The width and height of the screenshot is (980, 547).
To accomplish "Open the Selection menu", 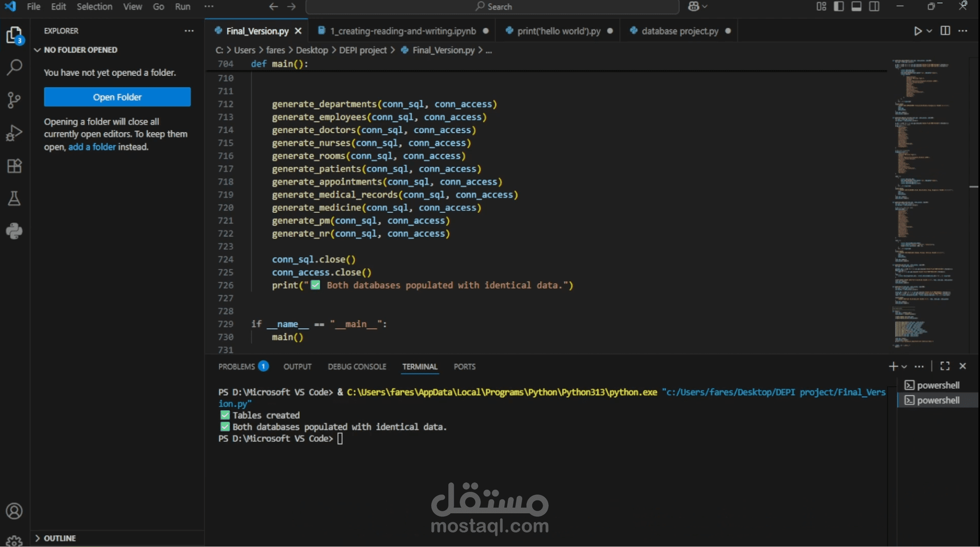I will [95, 6].
